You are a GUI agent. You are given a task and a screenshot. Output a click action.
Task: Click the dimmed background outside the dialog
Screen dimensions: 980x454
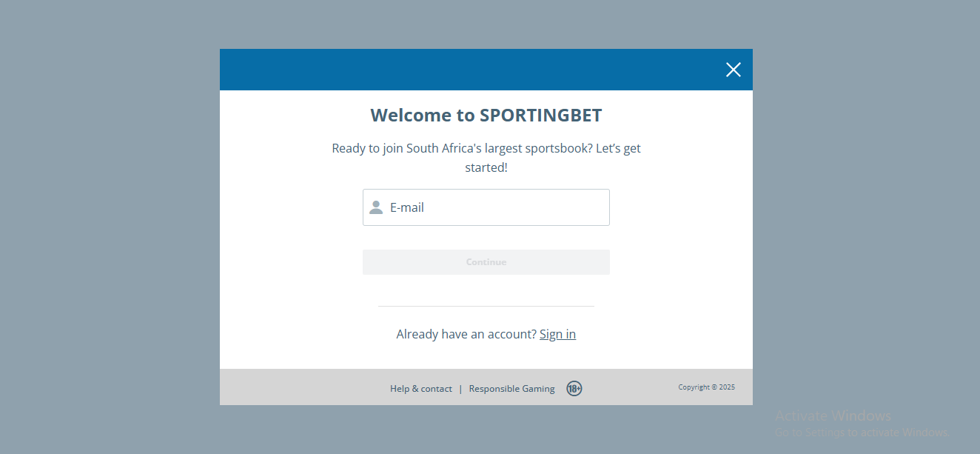pyautogui.click(x=111, y=222)
